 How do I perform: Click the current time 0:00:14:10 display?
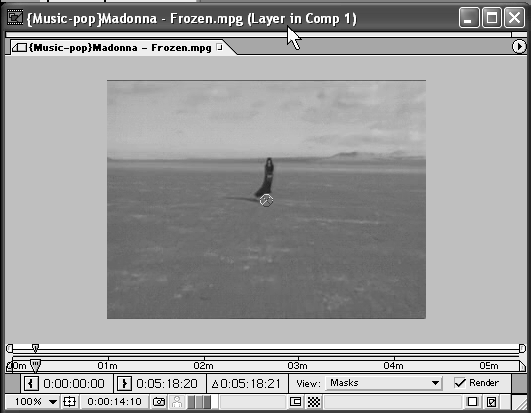114,402
